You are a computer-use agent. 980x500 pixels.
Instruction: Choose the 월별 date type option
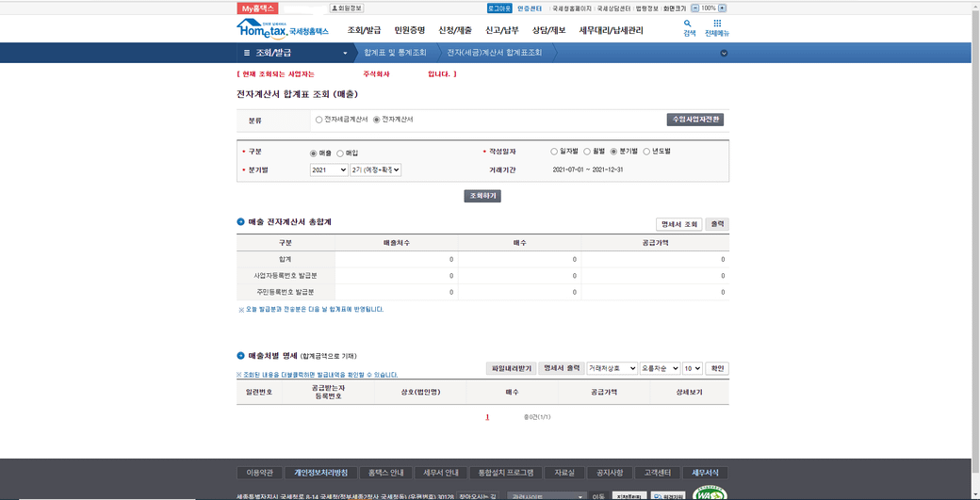pyautogui.click(x=587, y=151)
